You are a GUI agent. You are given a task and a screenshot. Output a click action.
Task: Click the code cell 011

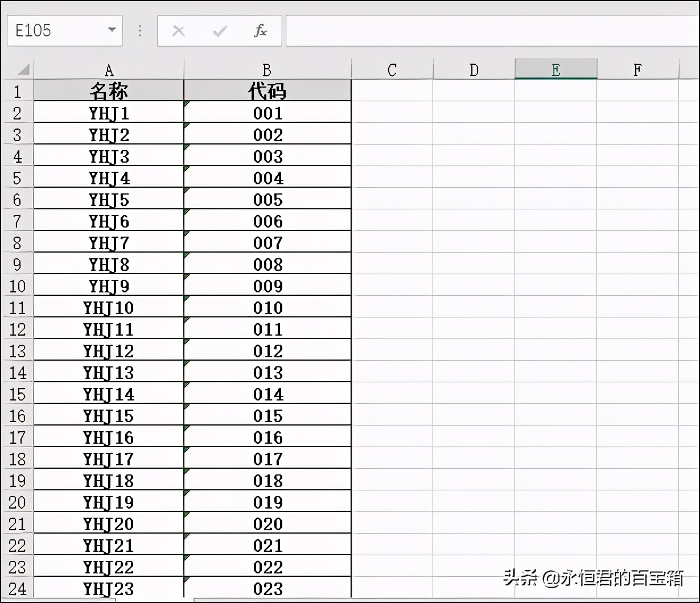[267, 329]
